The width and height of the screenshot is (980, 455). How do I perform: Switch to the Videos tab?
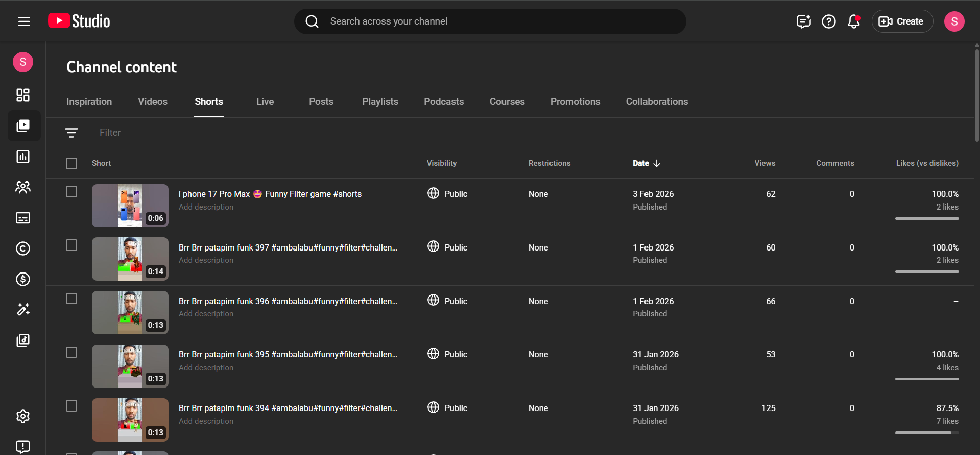152,102
